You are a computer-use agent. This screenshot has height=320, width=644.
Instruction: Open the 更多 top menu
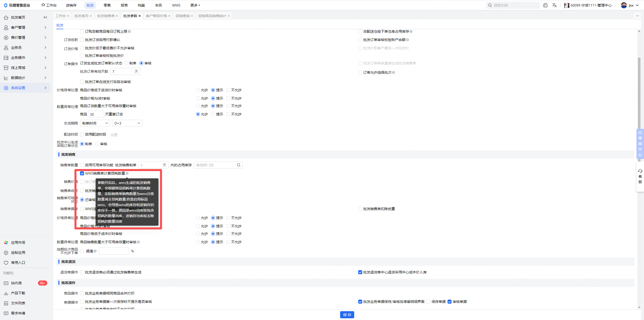coord(195,5)
